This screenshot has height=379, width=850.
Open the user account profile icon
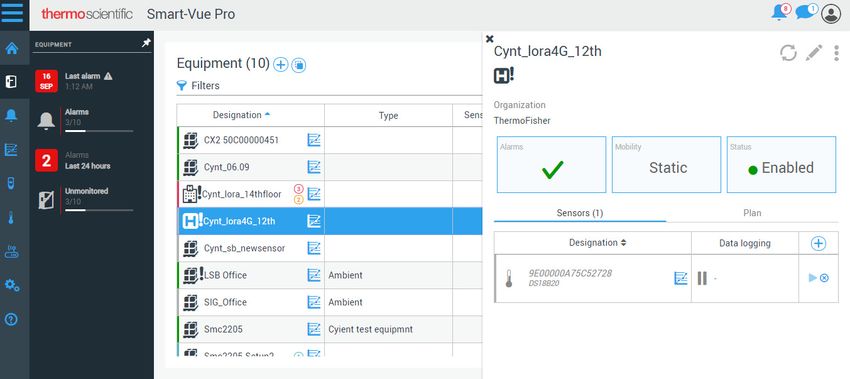(831, 13)
